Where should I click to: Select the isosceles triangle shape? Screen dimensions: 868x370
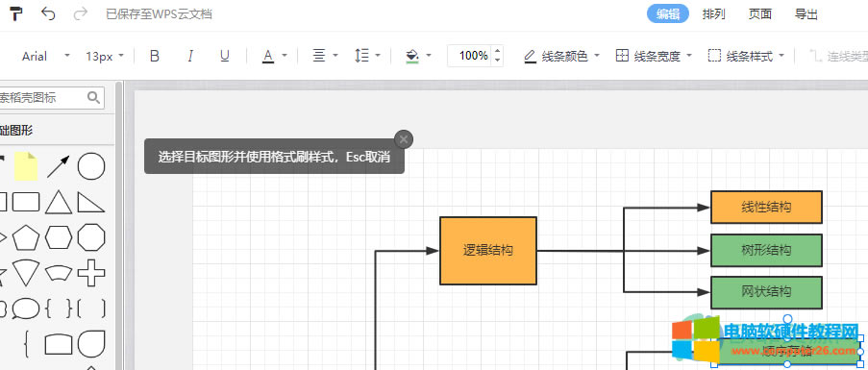click(x=59, y=203)
